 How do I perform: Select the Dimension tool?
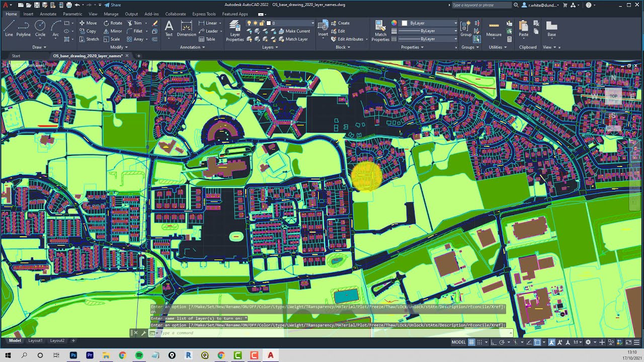tap(186, 29)
